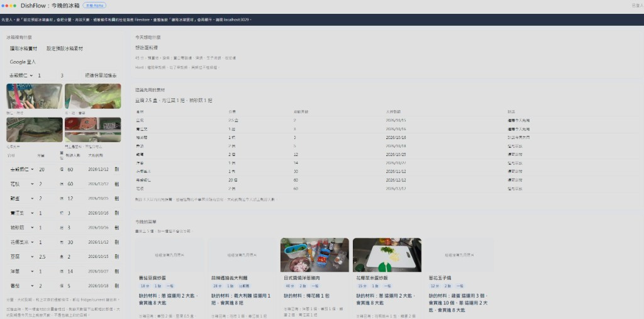Screen dimensions: 644x319
Task: Edit the remaining days 30 field for 花椰菜米
Action: coord(76,242)
